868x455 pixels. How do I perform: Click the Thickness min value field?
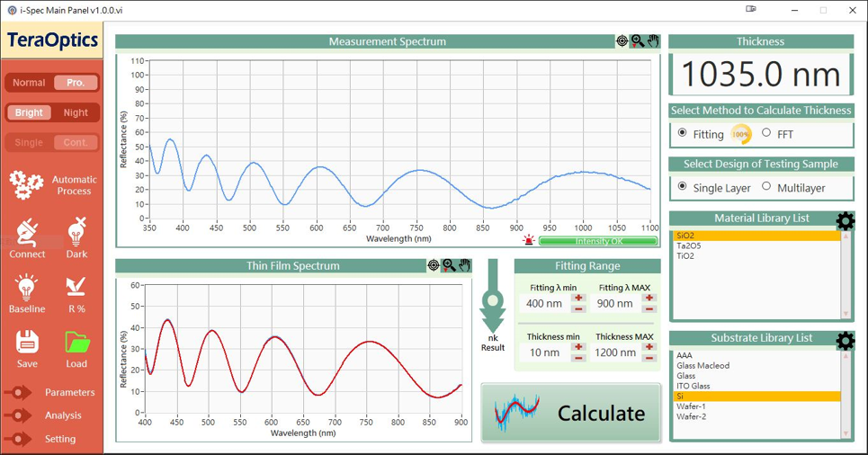point(543,352)
